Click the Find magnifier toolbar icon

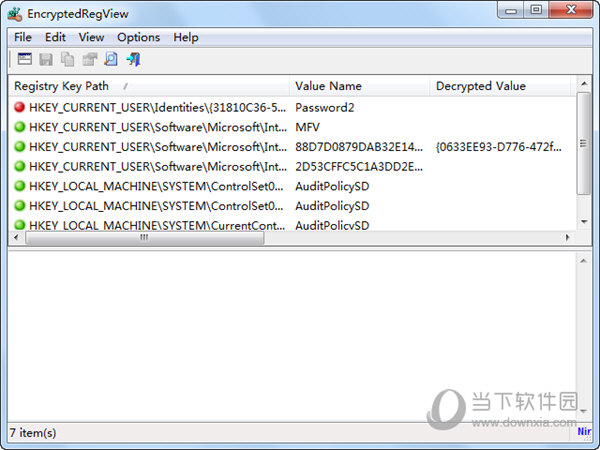pyautogui.click(x=111, y=59)
